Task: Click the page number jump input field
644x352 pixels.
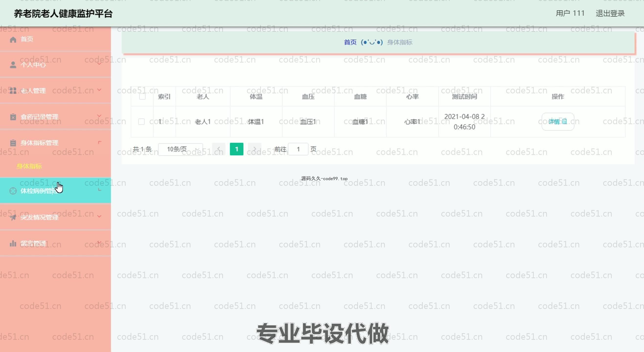Action: [x=298, y=149]
